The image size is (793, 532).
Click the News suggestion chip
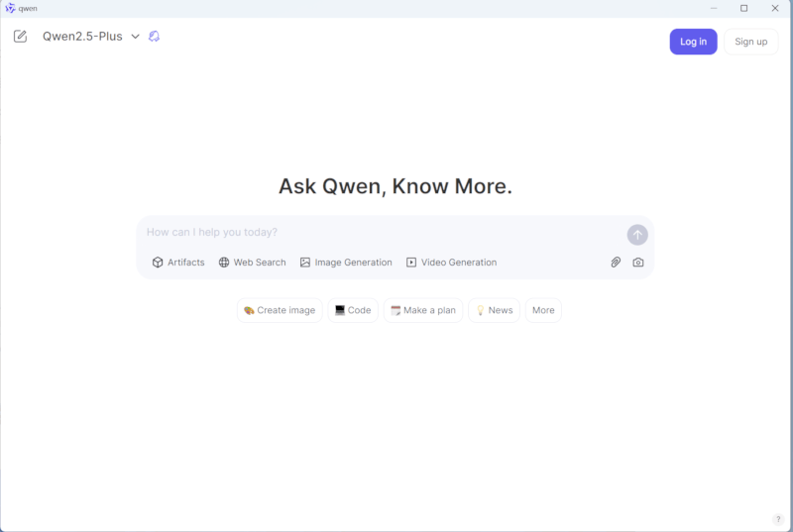pos(494,310)
